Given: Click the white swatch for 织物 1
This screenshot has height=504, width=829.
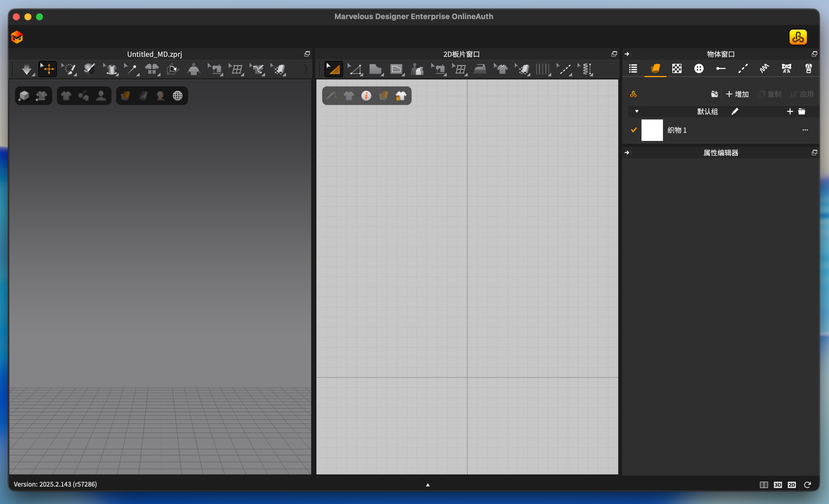Looking at the screenshot, I should point(652,130).
